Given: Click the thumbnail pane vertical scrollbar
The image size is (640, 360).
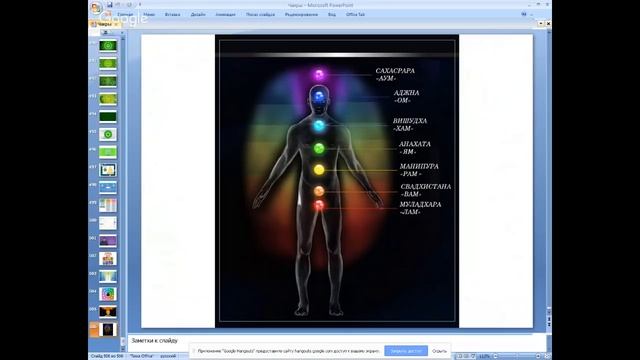Looking at the screenshot, I should point(123,192).
